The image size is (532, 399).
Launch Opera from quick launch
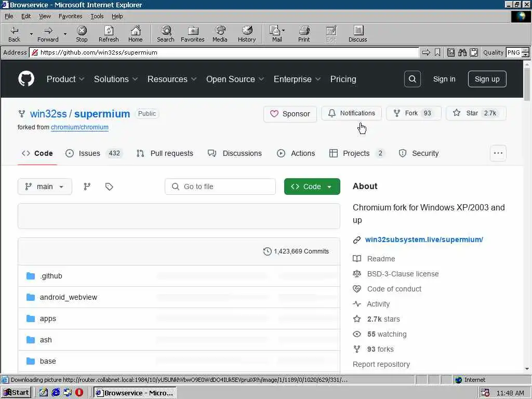[x=79, y=393]
